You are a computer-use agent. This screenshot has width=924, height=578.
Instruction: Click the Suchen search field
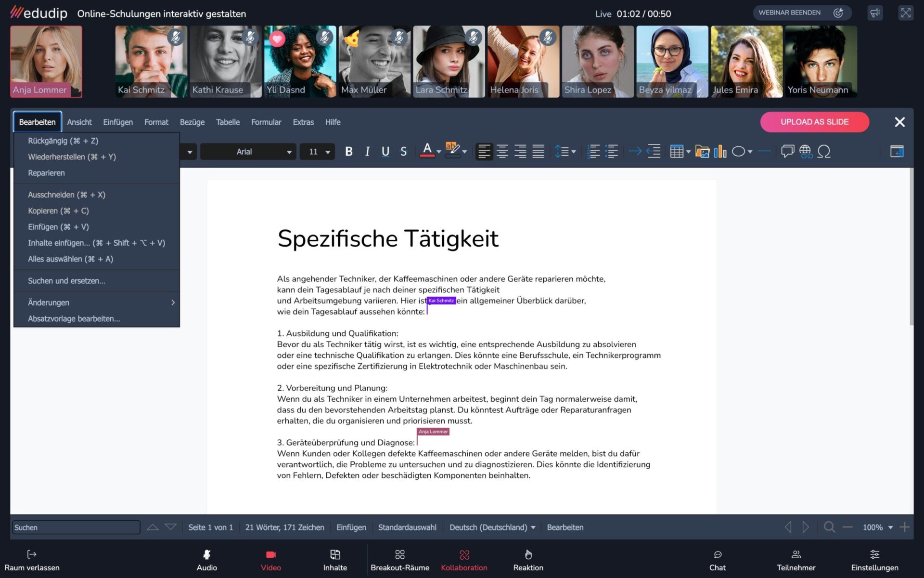[x=76, y=527]
